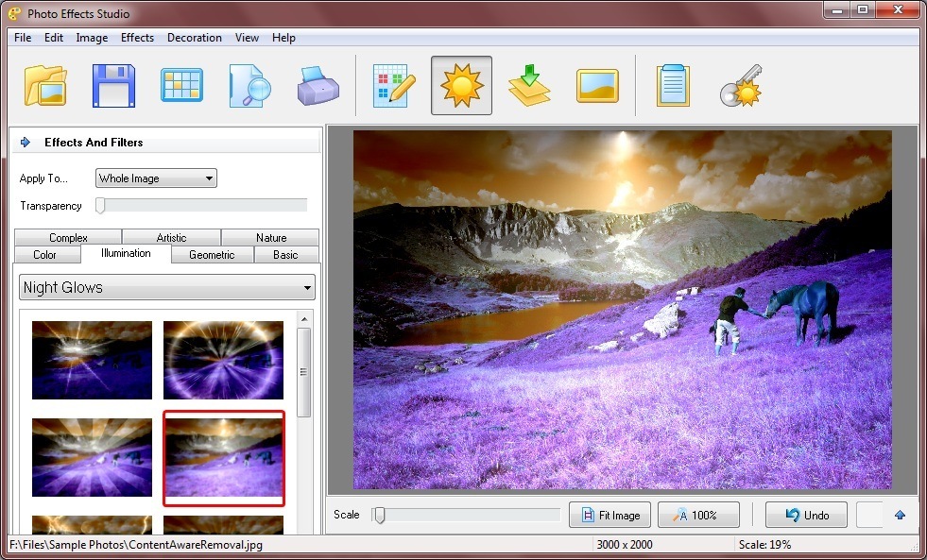927x560 pixels.
Task: Save the edited photo
Action: coord(112,84)
